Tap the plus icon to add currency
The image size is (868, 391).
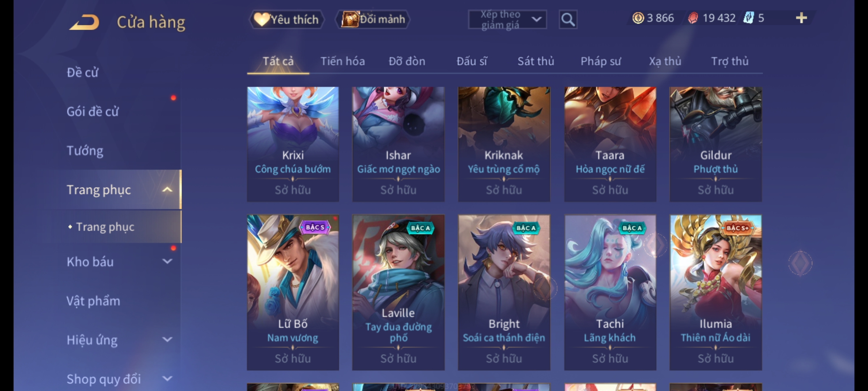801,18
